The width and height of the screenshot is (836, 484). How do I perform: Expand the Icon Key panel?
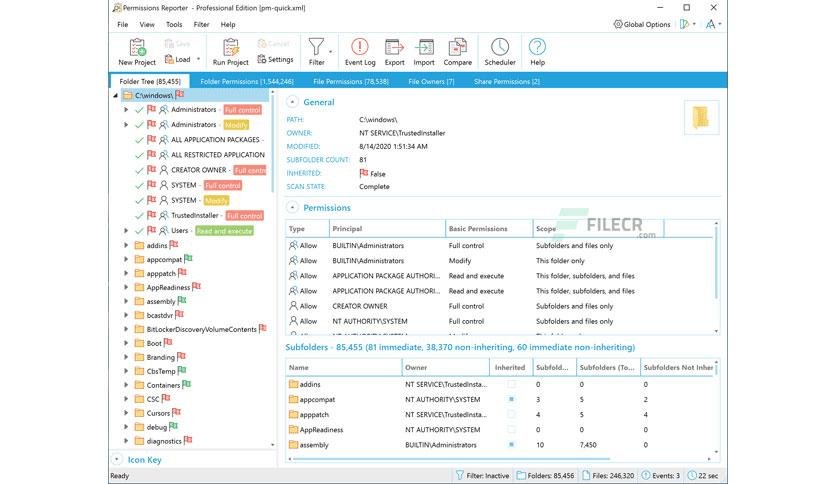point(117,459)
